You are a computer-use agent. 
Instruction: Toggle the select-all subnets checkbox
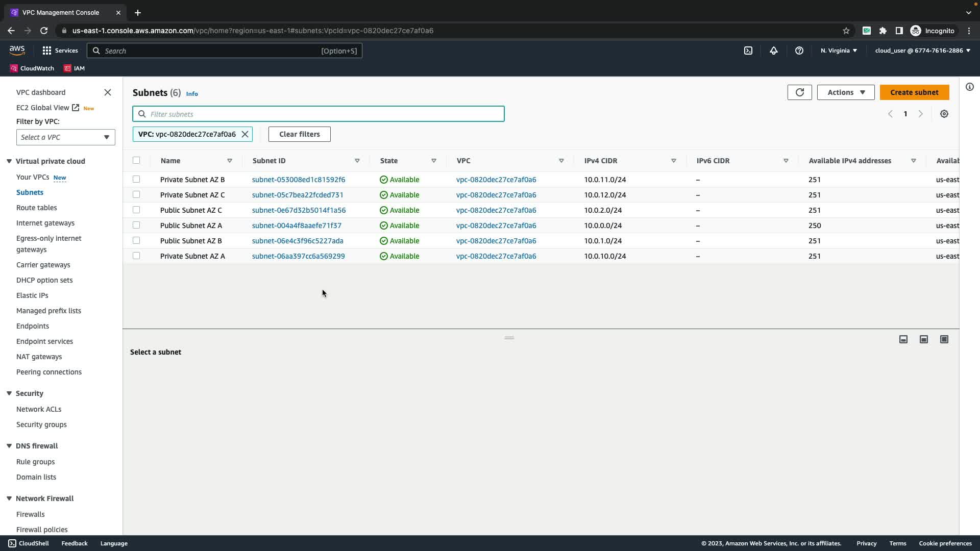pos(136,160)
